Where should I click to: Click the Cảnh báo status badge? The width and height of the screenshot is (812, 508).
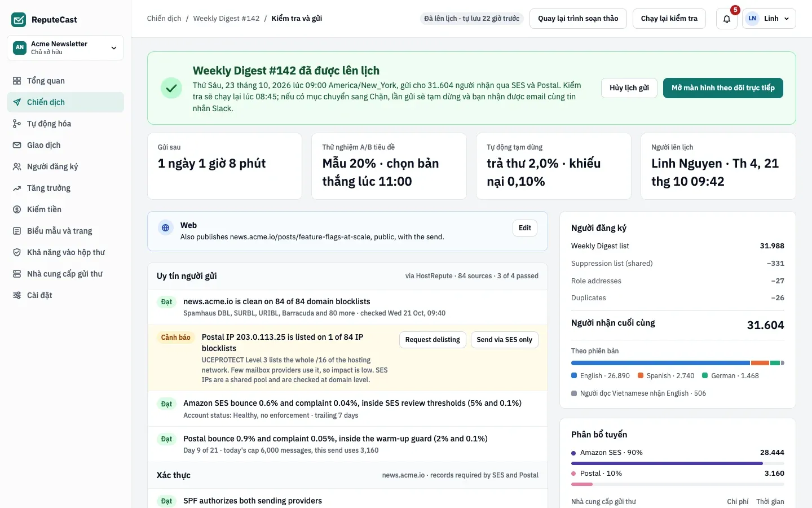176,338
